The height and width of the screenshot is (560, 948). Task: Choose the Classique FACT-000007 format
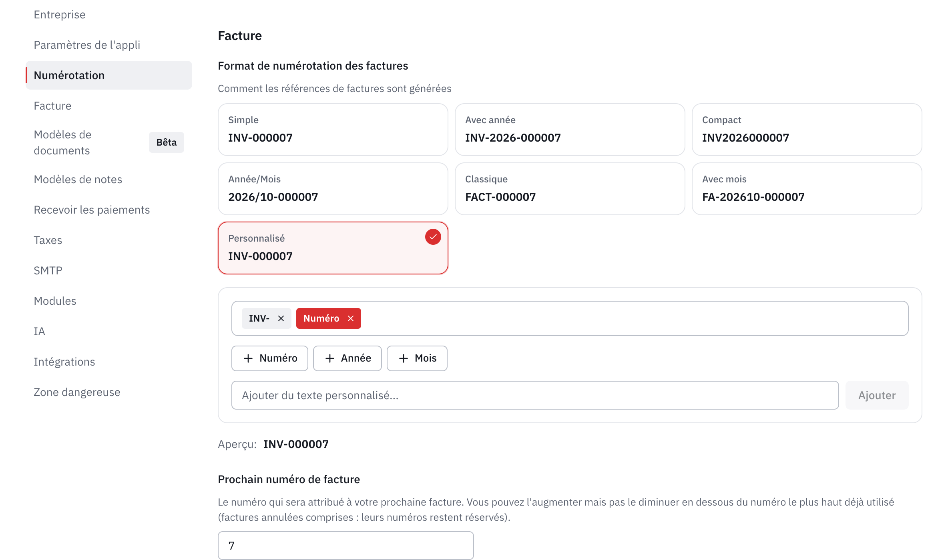coord(570,189)
